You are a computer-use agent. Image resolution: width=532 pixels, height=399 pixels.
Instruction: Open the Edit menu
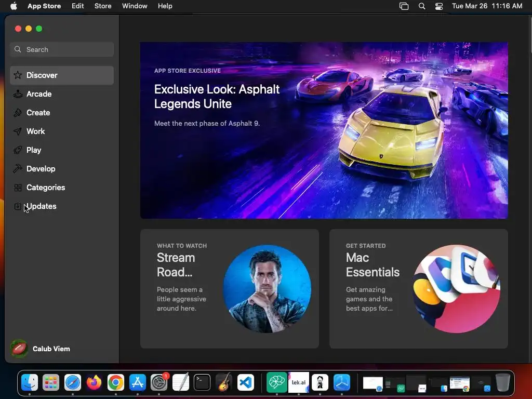(78, 6)
